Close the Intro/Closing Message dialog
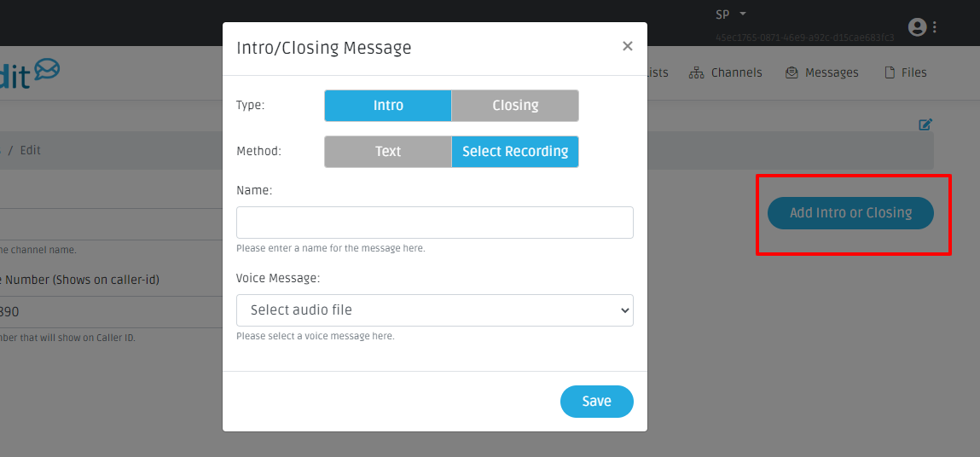 point(628,47)
